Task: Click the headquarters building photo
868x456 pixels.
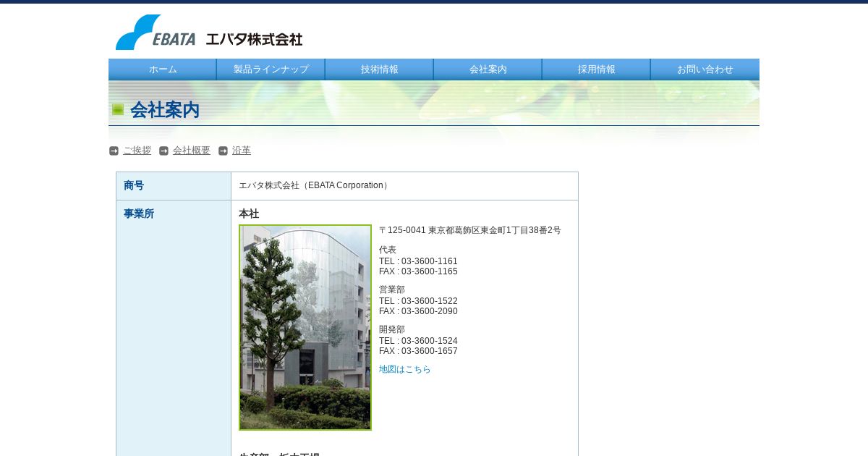Action: click(305, 327)
